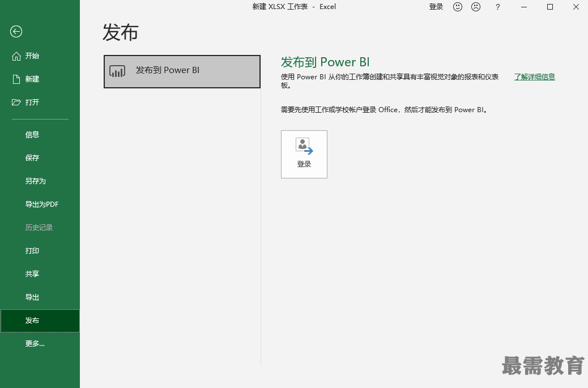Viewport: 588px width, 388px height.
Task: Click the 登录 sign-in button with person icon
Action: (304, 155)
